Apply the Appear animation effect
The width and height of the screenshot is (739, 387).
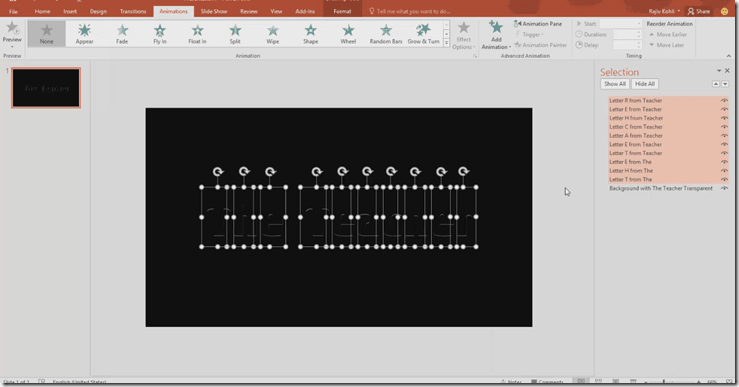tap(84, 33)
